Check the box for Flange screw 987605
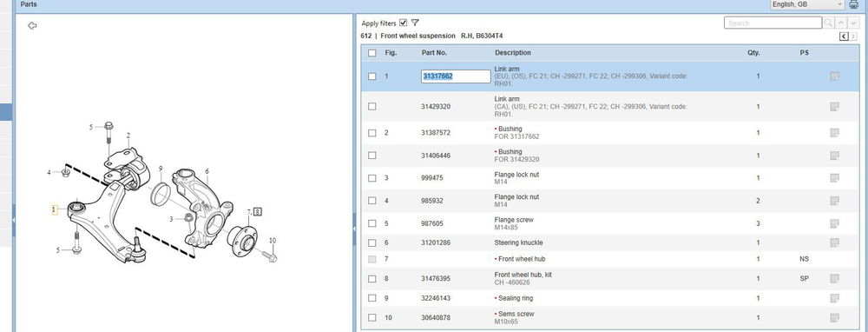This screenshot has width=868, height=332. [x=372, y=223]
